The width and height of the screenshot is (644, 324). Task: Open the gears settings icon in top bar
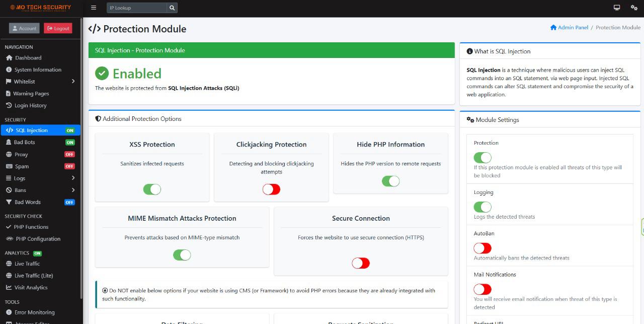tap(634, 8)
